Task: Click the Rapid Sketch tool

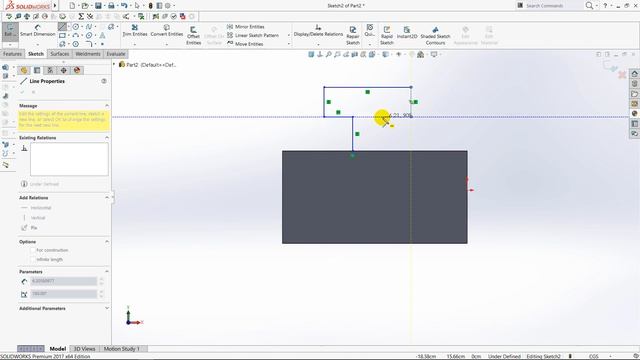Action: point(387,35)
